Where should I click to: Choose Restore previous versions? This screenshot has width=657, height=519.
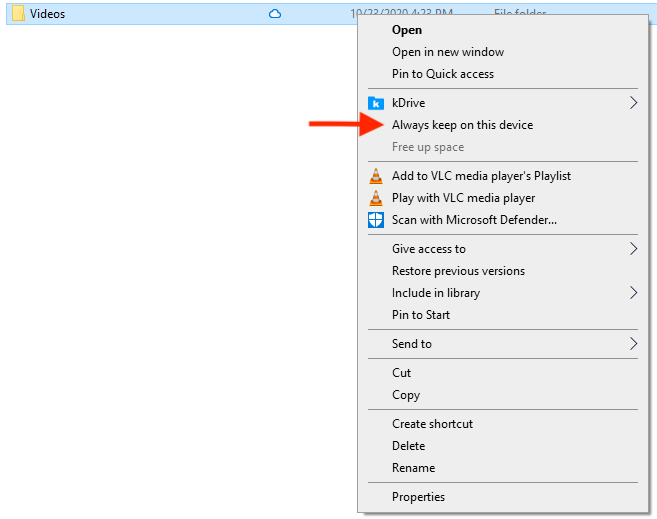(458, 271)
